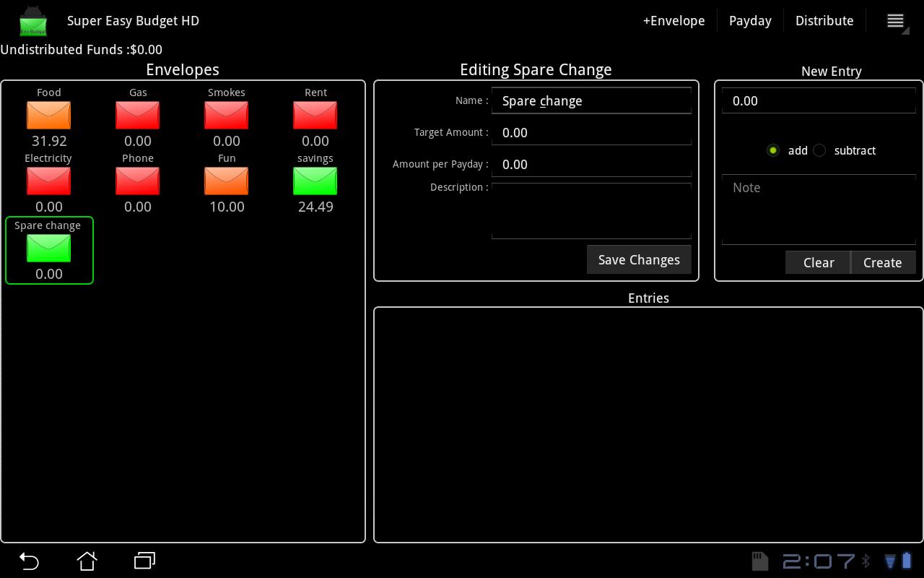Click the battery status icon

[906, 561]
